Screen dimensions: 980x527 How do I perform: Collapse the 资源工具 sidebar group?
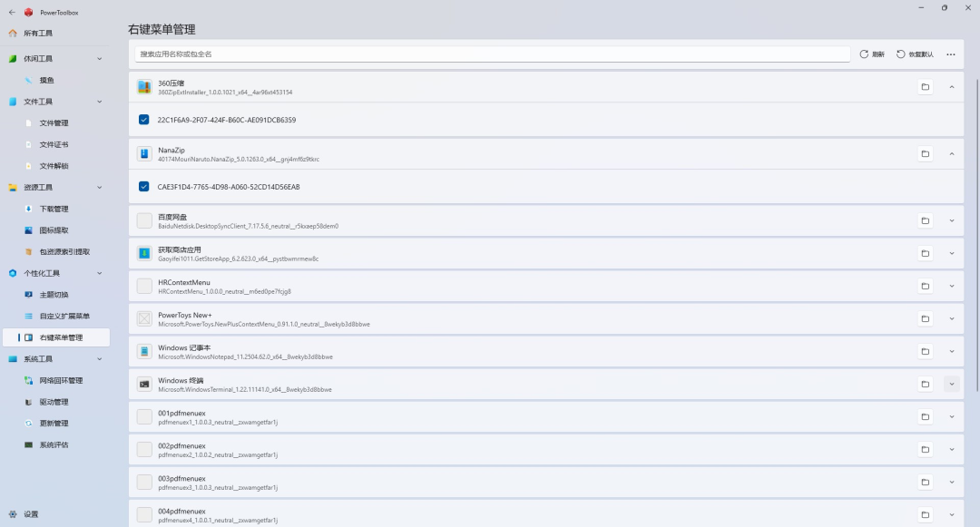point(100,188)
